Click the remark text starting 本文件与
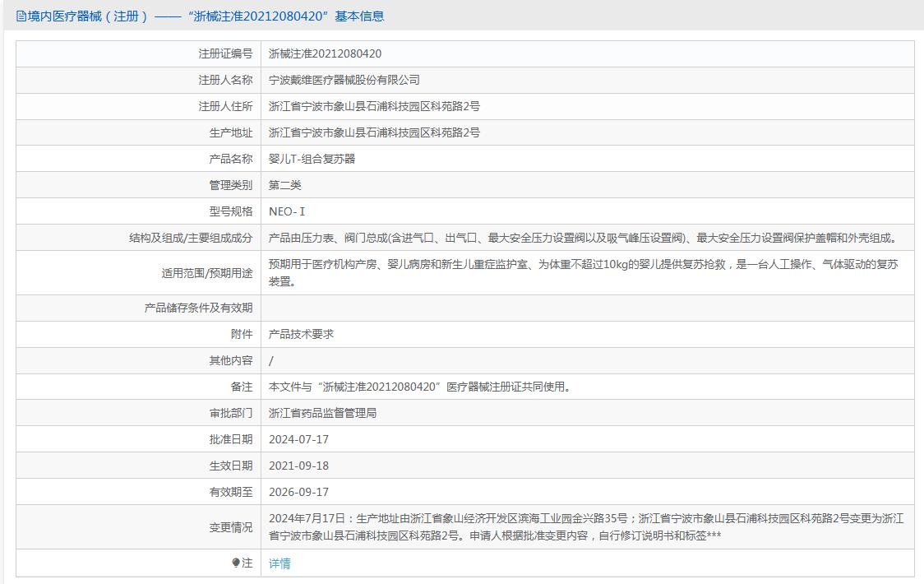 [419, 387]
